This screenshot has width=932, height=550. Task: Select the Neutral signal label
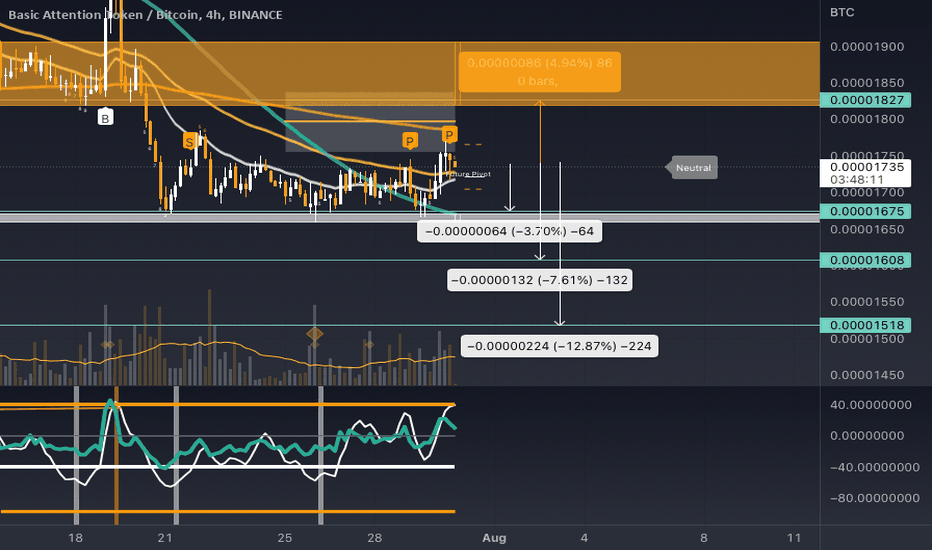tap(690, 168)
